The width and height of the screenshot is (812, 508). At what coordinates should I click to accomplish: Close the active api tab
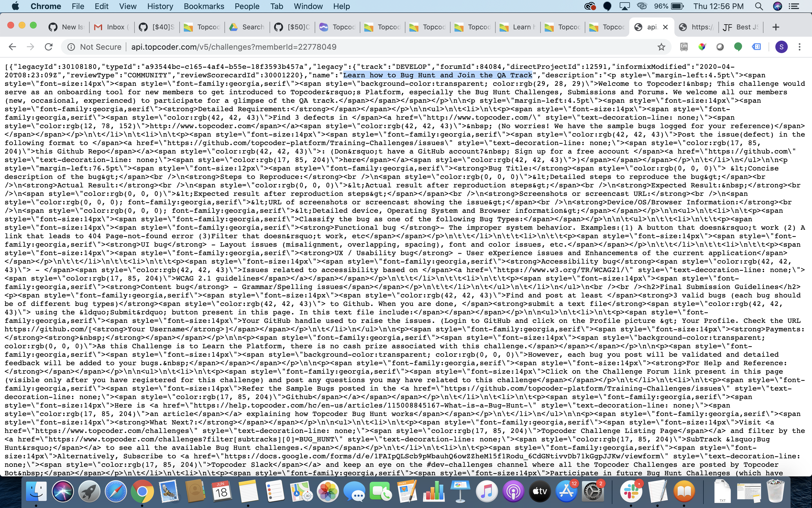click(x=666, y=27)
